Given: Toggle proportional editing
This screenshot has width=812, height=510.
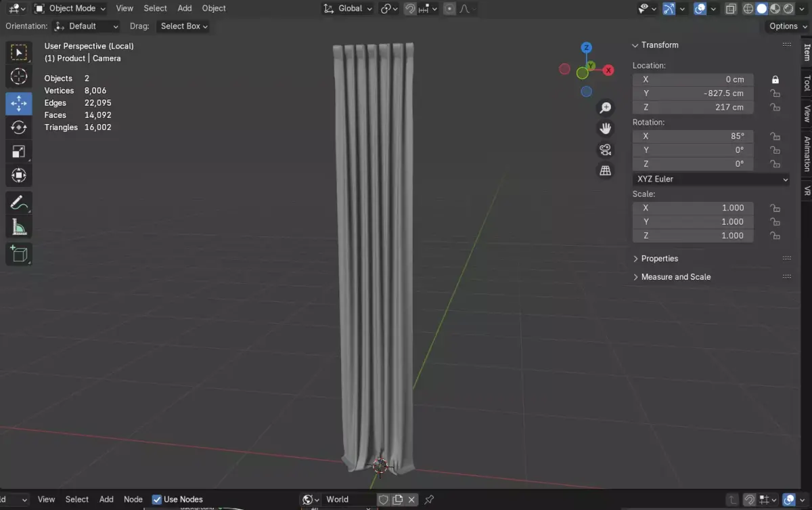Looking at the screenshot, I should click(x=449, y=9).
